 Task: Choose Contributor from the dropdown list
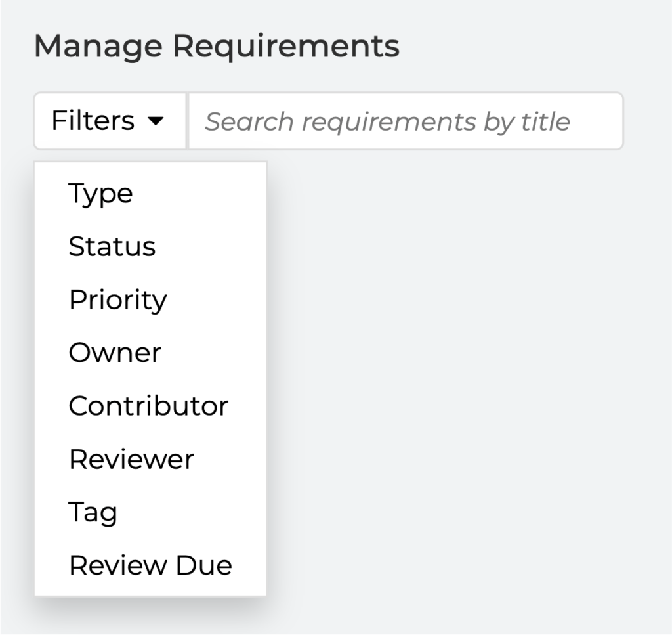(x=150, y=406)
